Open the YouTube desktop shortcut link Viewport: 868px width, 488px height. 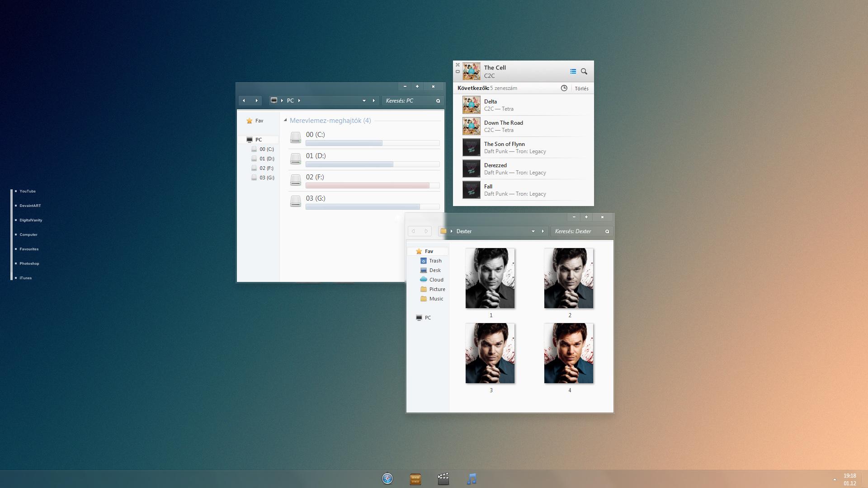[28, 191]
